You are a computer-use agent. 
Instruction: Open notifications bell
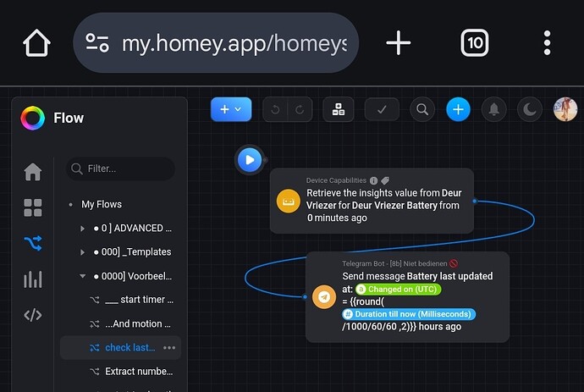point(494,109)
